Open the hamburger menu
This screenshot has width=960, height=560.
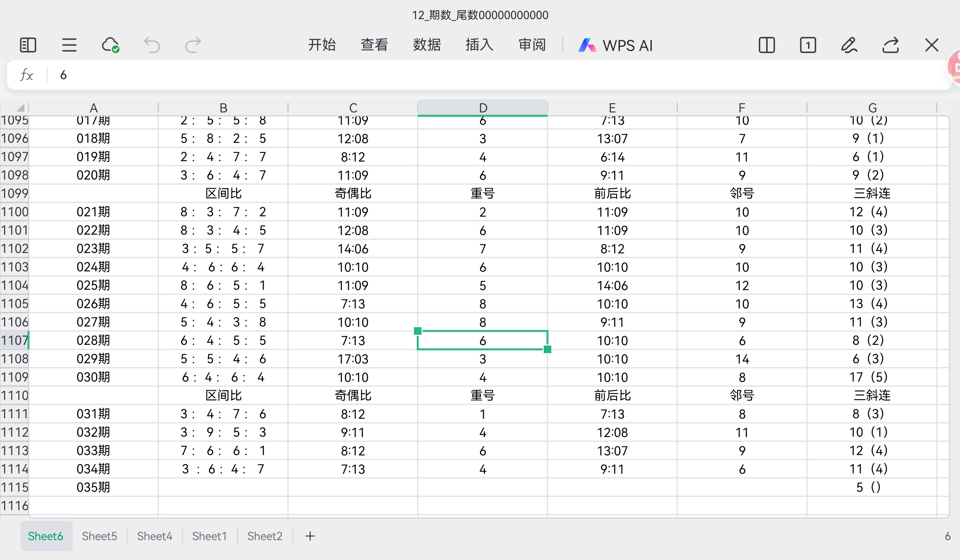coord(69,45)
